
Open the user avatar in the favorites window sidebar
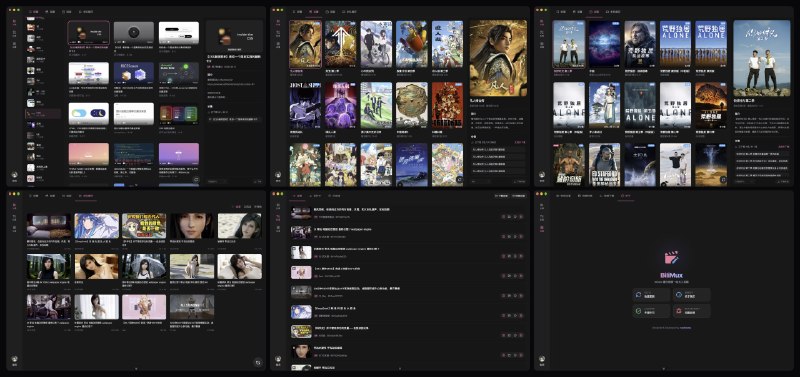point(14,175)
